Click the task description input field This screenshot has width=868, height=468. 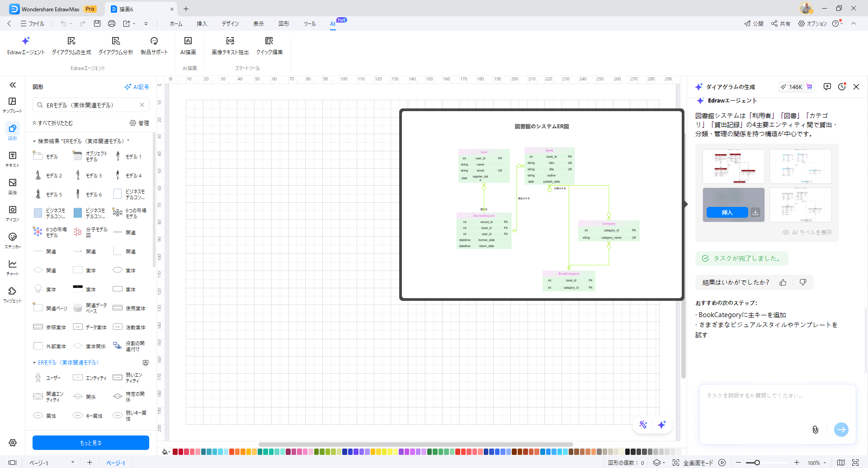click(778, 407)
